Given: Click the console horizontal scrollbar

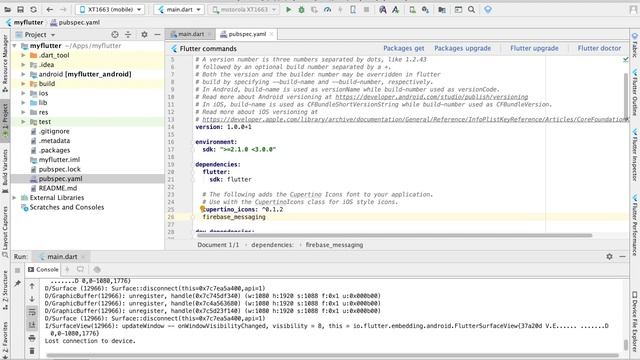Looking at the screenshot, I should (x=333, y=356).
